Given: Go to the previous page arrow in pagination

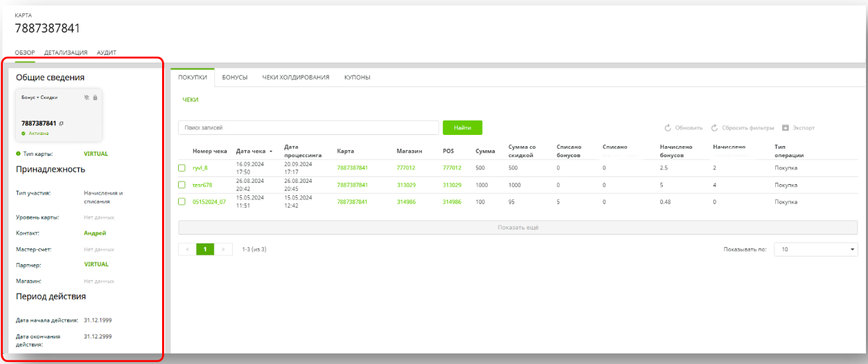Looking at the screenshot, I should (187, 249).
